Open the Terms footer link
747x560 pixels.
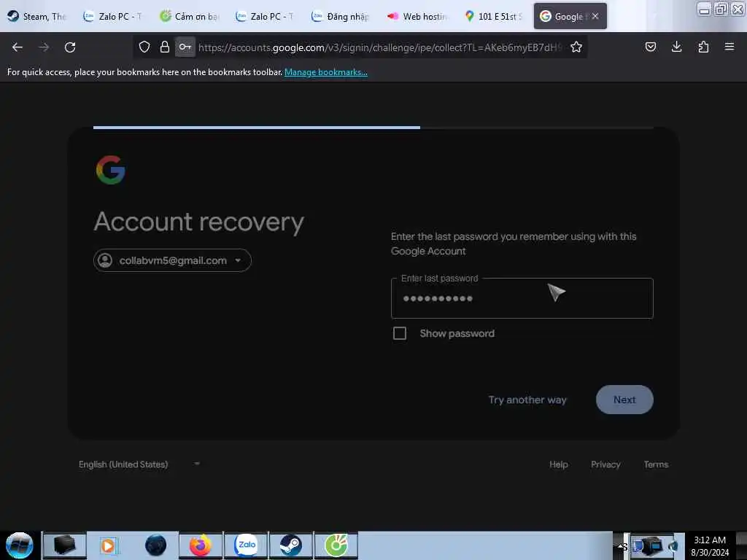click(656, 464)
